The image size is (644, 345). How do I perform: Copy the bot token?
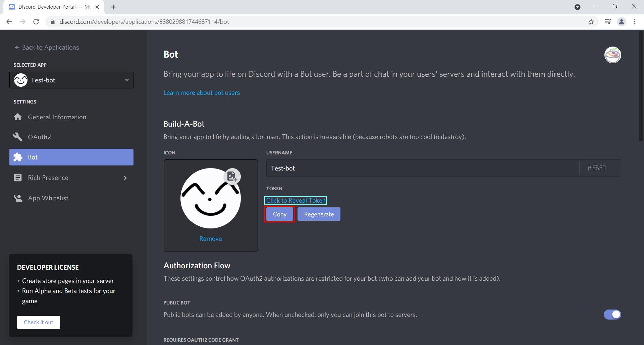click(280, 214)
